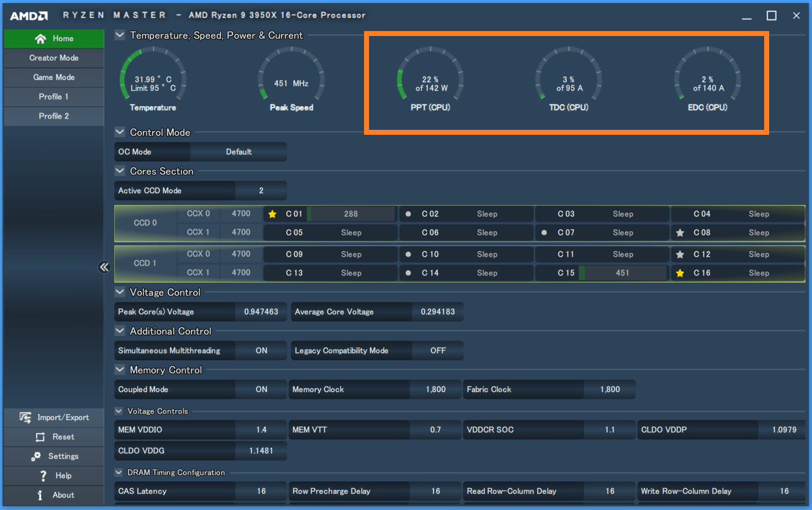Screen dimensions: 812x510
Task: Open Settings via the gear icon
Action: (x=36, y=456)
